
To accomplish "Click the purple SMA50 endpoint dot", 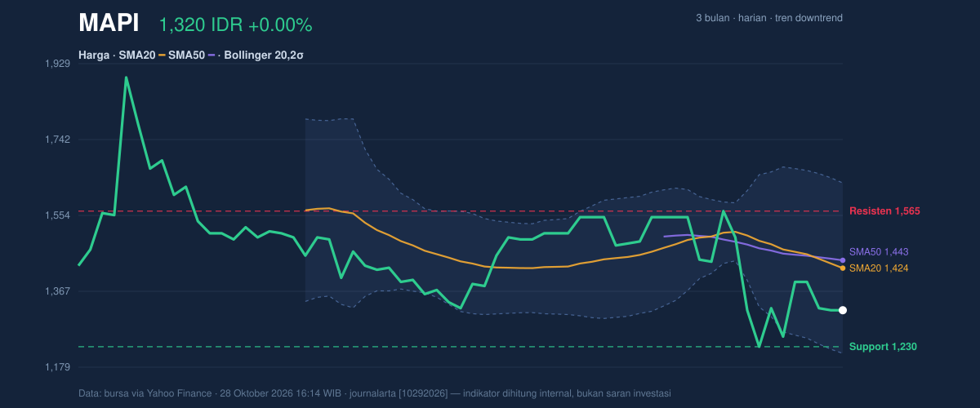I will [x=843, y=260].
